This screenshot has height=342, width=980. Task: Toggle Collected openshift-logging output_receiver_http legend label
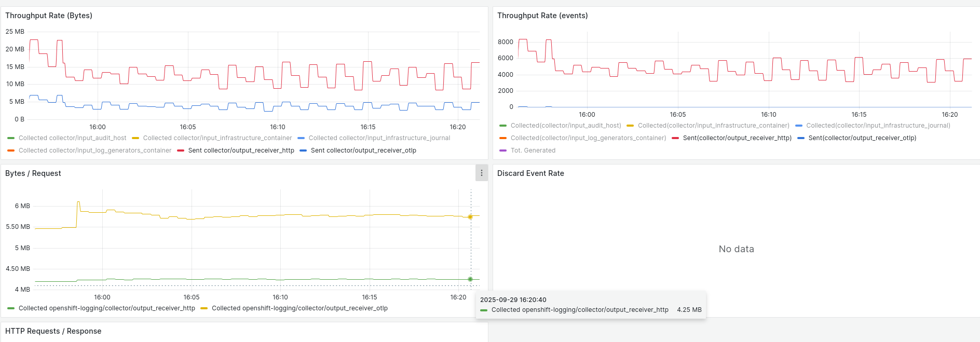click(x=107, y=308)
